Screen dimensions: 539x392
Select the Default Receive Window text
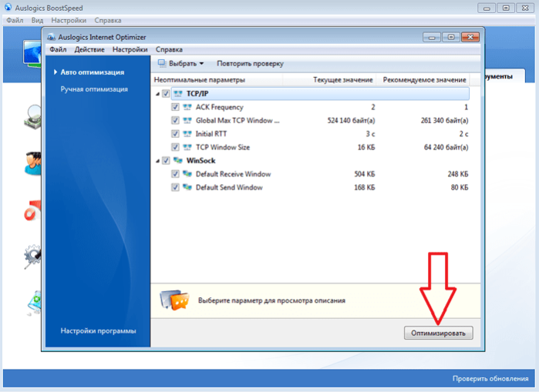(233, 174)
